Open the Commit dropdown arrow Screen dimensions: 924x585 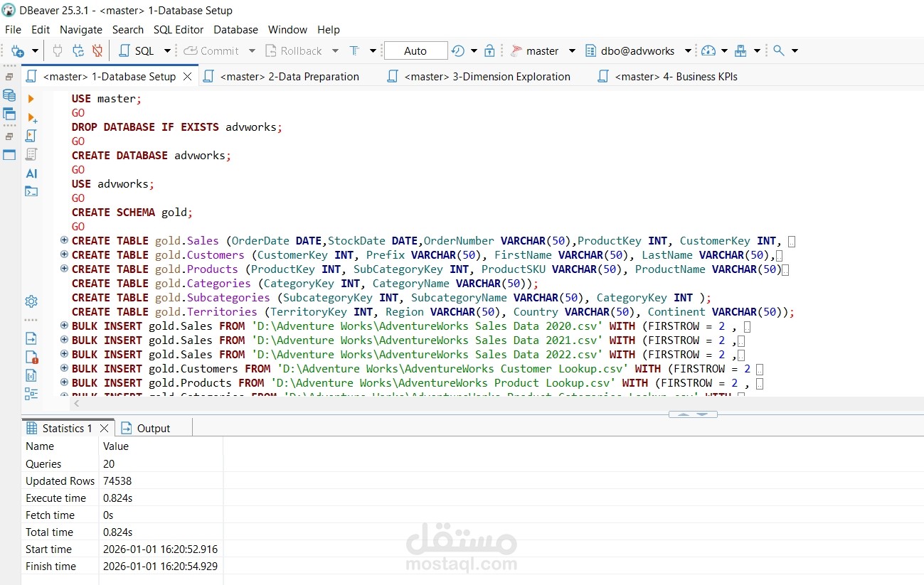tap(252, 51)
